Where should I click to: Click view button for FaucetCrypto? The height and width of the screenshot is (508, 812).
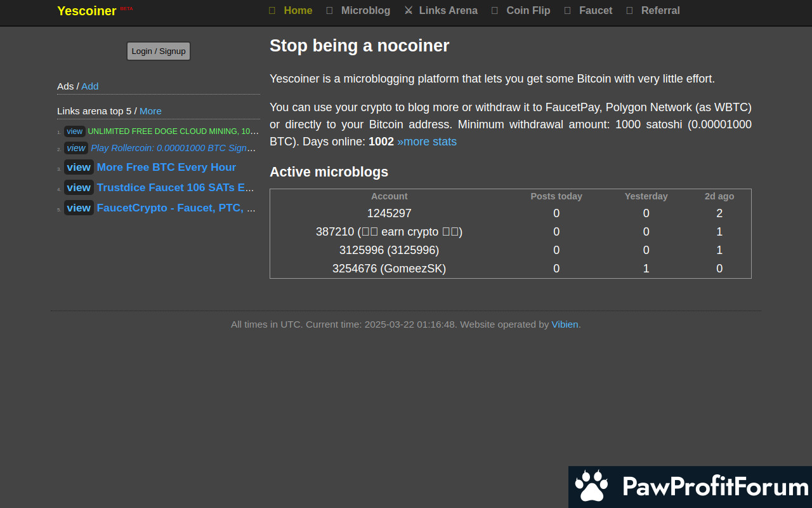tap(79, 208)
